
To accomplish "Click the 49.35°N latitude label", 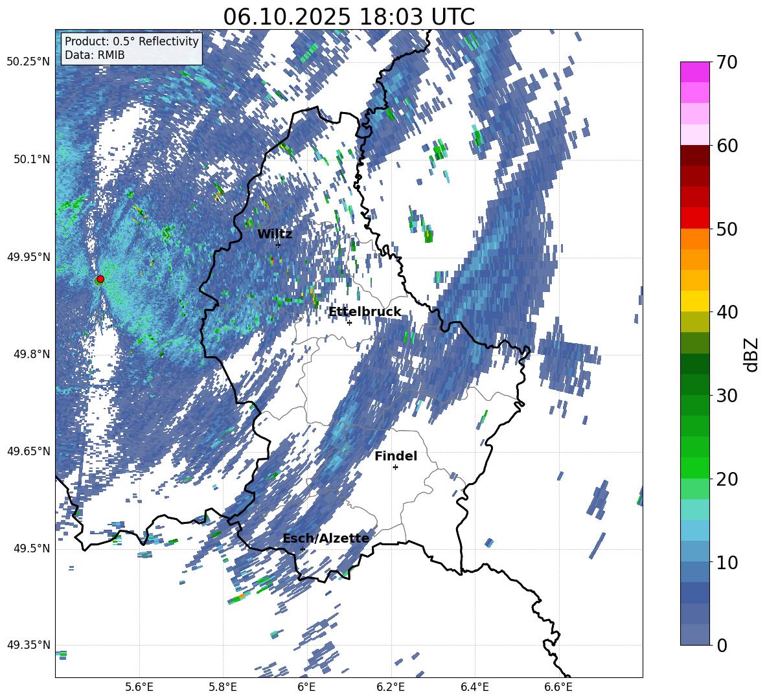I will click(29, 645).
